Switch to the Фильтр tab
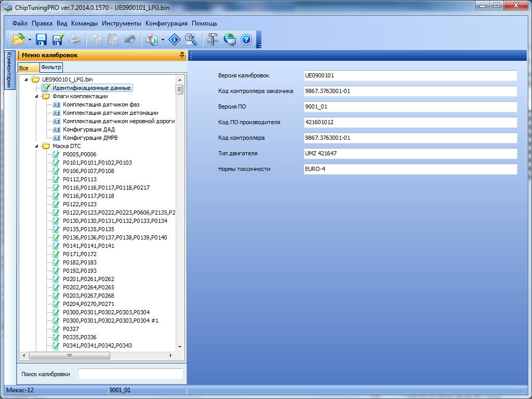 click(51, 67)
